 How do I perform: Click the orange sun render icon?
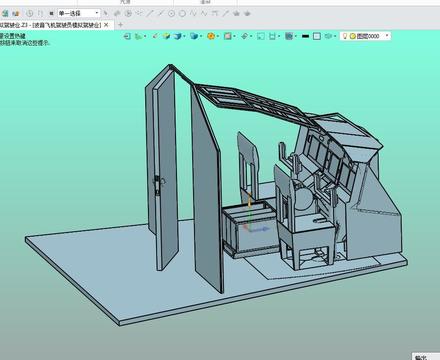(x=211, y=36)
